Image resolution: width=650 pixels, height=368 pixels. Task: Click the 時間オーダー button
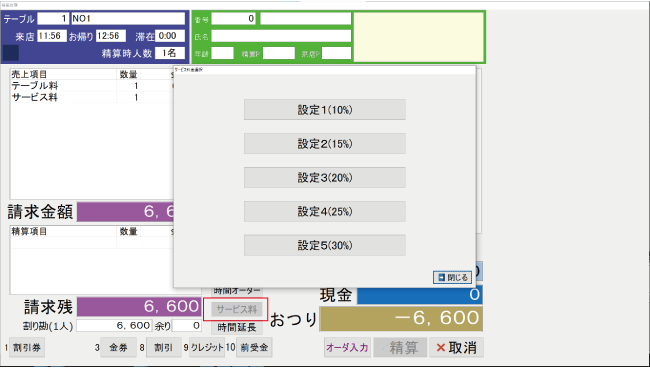(x=237, y=291)
